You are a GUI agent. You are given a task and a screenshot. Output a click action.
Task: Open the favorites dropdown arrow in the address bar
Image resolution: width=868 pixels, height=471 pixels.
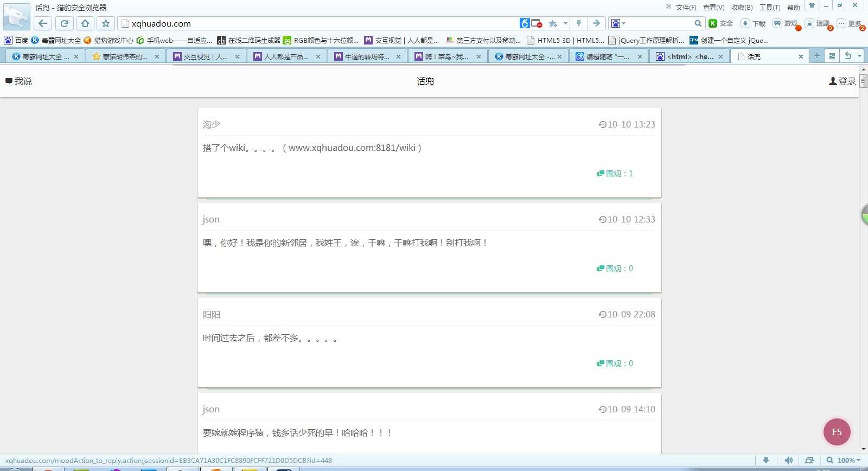pos(565,23)
